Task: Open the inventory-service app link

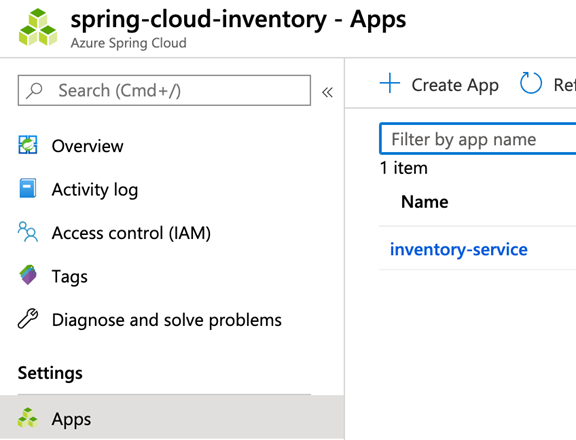Action: [x=458, y=250]
